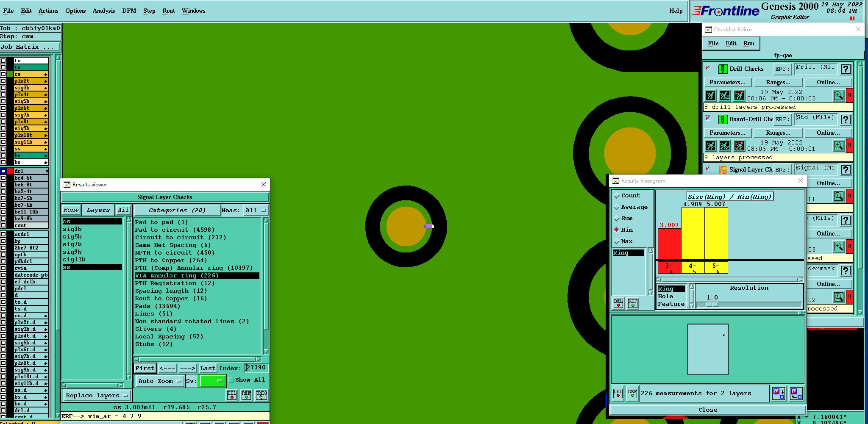Screen dimensions: 868x424
Task: Click second runner icon in Drill Checks row
Action: tap(725, 95)
